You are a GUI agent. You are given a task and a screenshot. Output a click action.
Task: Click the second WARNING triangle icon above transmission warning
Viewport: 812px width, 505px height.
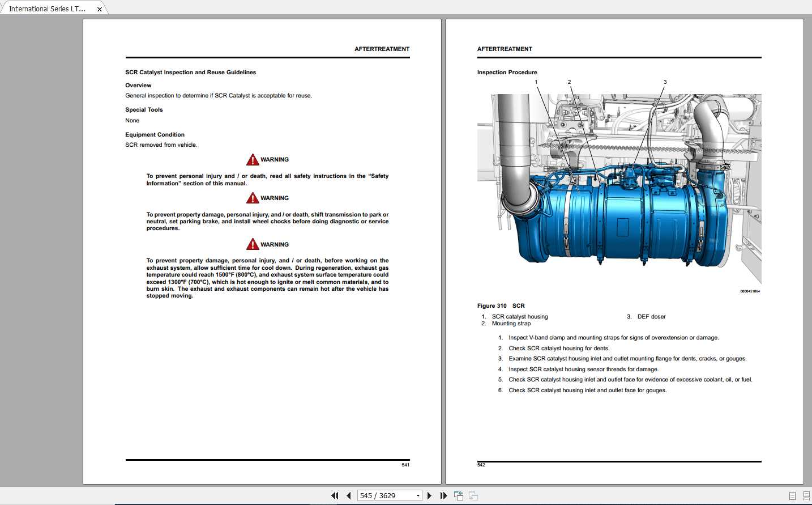coord(253,198)
